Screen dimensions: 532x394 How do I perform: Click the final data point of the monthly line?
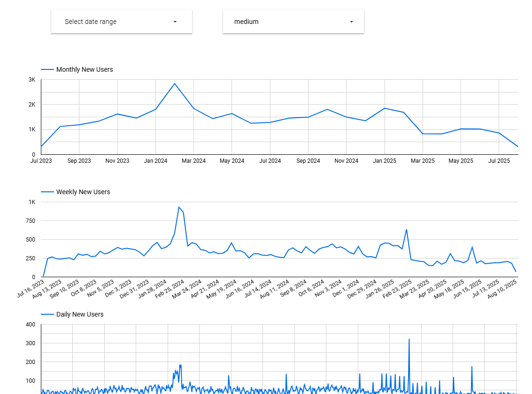[x=518, y=147]
